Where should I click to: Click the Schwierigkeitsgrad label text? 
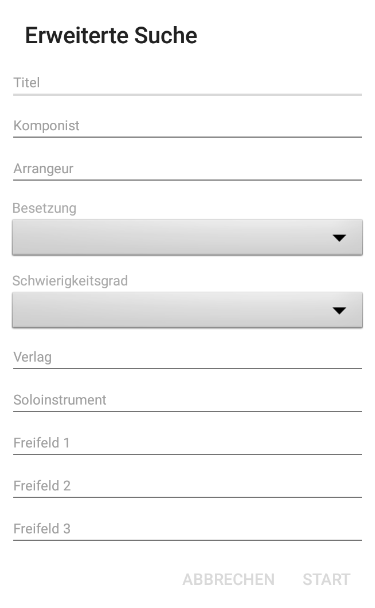pyautogui.click(x=70, y=281)
